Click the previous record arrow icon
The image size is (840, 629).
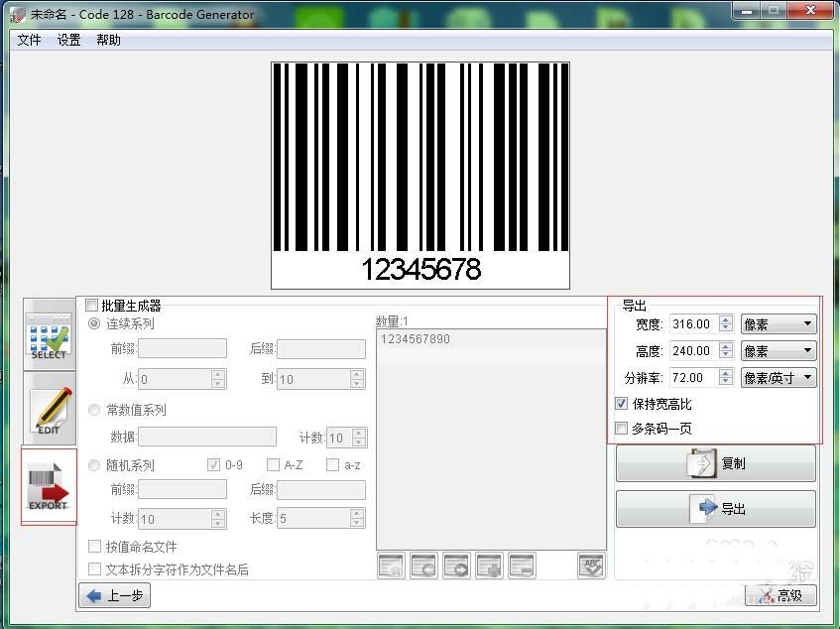(x=425, y=565)
